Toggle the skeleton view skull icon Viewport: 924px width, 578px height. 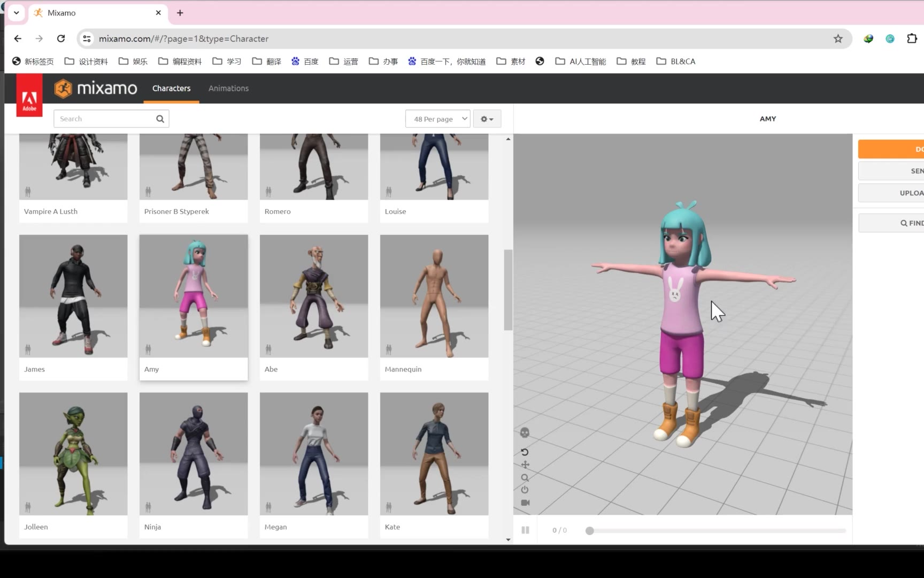click(x=525, y=432)
